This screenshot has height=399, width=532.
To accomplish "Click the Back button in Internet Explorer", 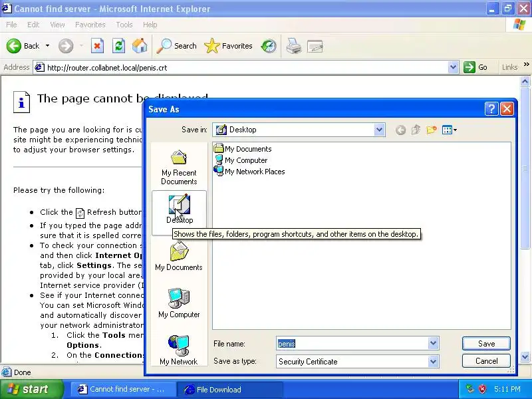I will coord(23,46).
